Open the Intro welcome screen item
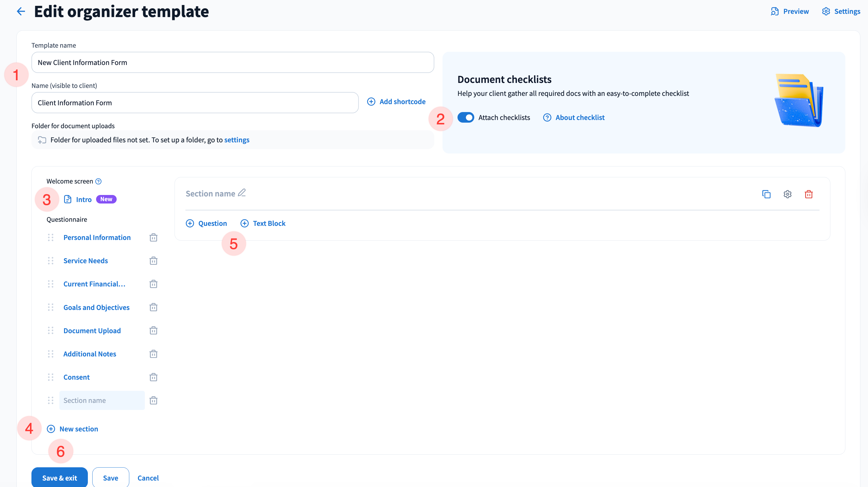The image size is (868, 487). 83,200
